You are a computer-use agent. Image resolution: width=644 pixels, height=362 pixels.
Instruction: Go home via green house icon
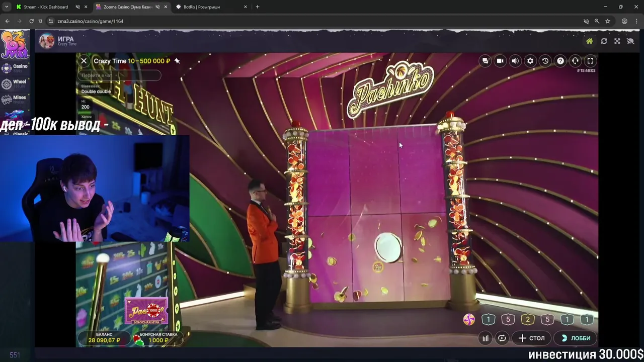tap(590, 41)
